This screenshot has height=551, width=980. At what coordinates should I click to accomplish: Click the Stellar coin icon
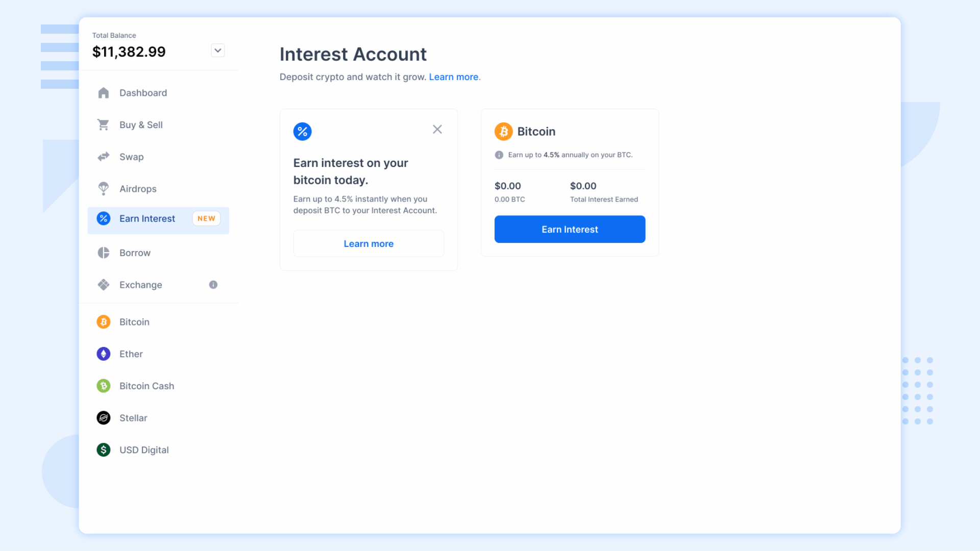104,418
